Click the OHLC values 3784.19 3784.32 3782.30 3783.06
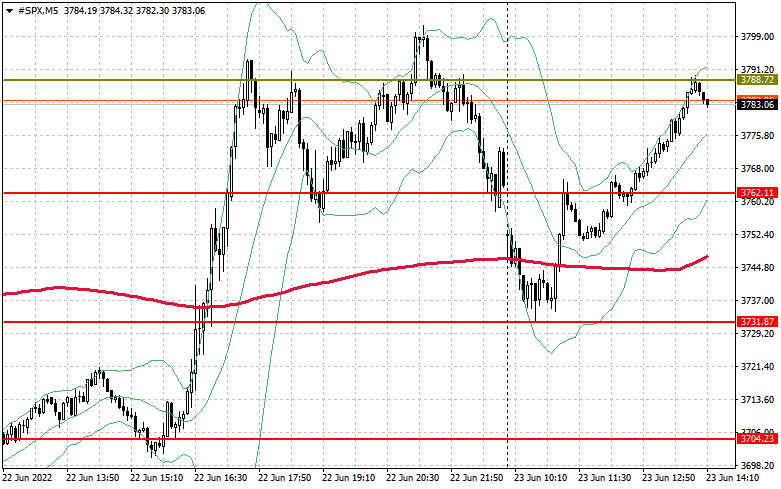The width and height of the screenshot is (781, 489). 134,10
